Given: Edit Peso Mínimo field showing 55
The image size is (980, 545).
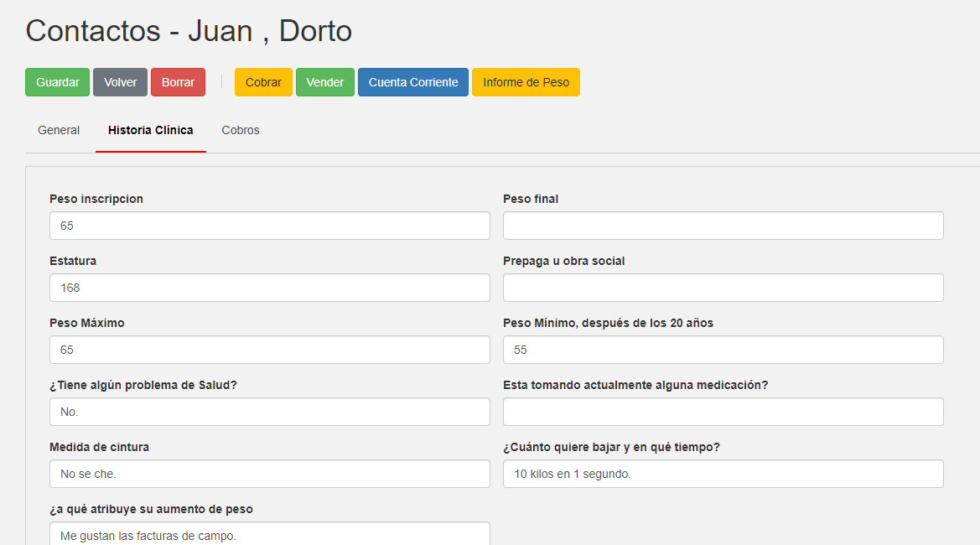Looking at the screenshot, I should click(x=723, y=350).
